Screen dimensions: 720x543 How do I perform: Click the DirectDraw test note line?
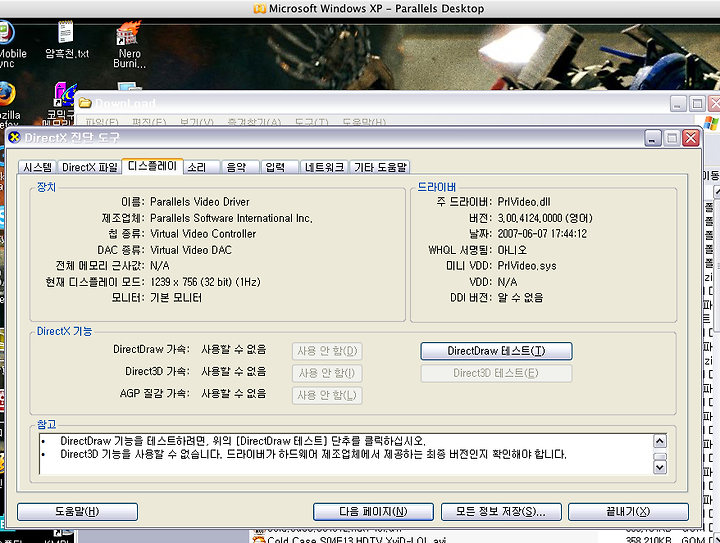[x=243, y=441]
